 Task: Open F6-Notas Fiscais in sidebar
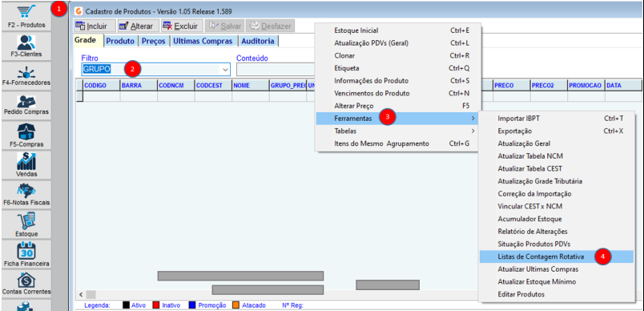(x=26, y=194)
